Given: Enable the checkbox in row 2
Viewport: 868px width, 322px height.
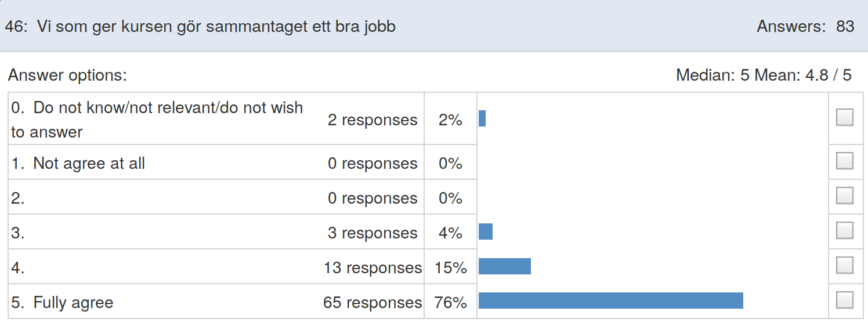Looking at the screenshot, I should click(x=844, y=196).
